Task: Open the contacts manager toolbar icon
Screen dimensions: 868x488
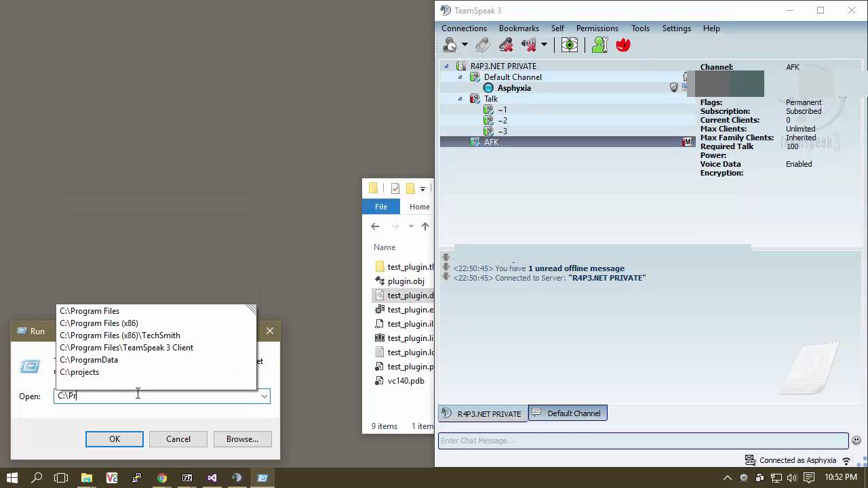Action: click(x=599, y=45)
